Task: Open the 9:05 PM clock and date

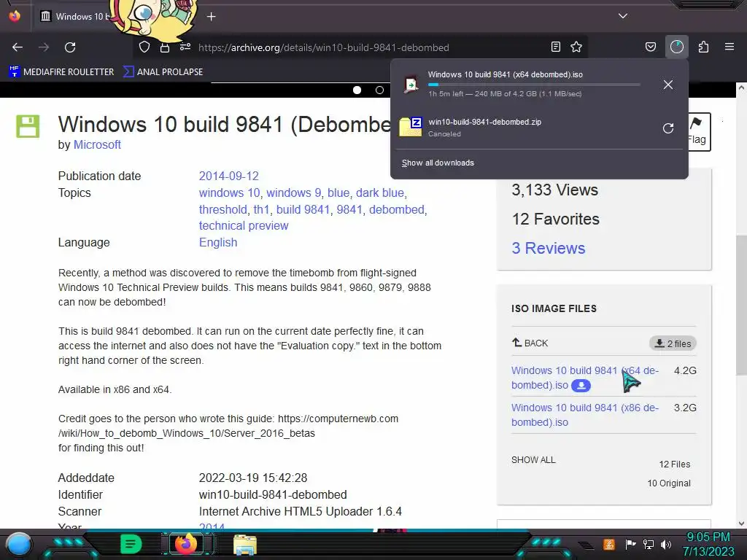Action: coord(708,544)
